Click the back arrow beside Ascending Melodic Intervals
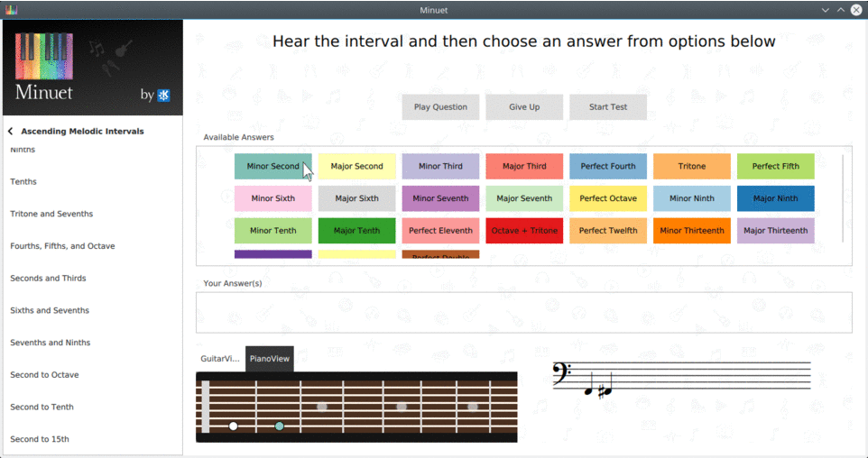This screenshot has width=868, height=458. tap(10, 132)
